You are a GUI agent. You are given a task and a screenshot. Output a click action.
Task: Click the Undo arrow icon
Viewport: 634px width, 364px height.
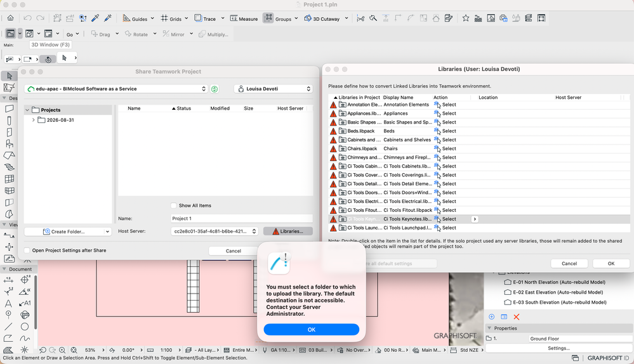(x=27, y=18)
